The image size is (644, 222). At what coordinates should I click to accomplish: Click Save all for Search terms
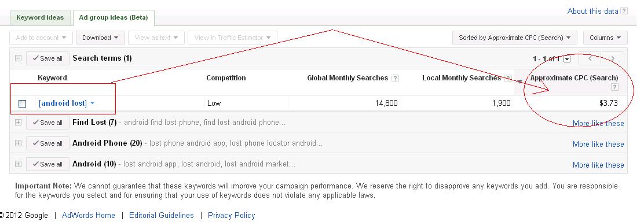point(47,58)
